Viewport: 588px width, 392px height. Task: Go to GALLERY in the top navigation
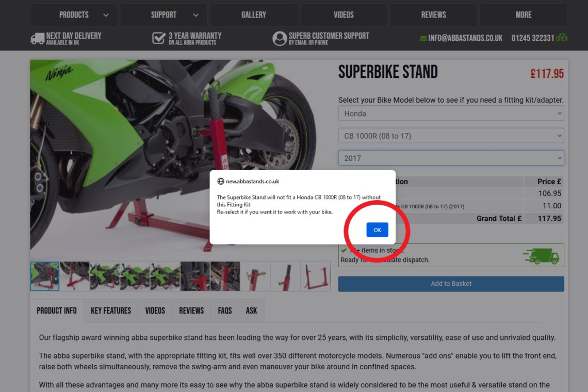click(253, 15)
